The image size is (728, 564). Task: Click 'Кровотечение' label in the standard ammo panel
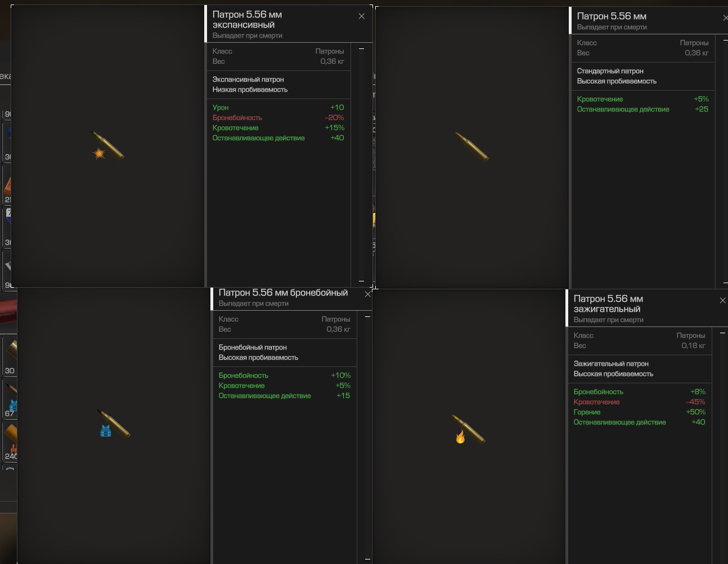[x=600, y=99]
